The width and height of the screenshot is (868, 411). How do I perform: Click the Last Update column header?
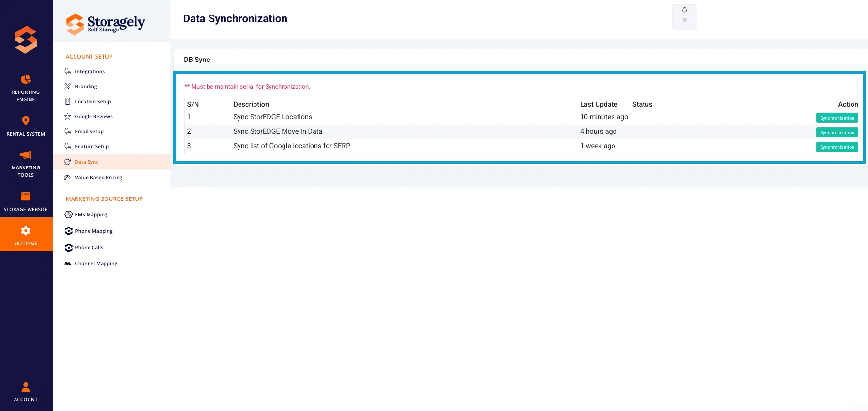tap(599, 104)
